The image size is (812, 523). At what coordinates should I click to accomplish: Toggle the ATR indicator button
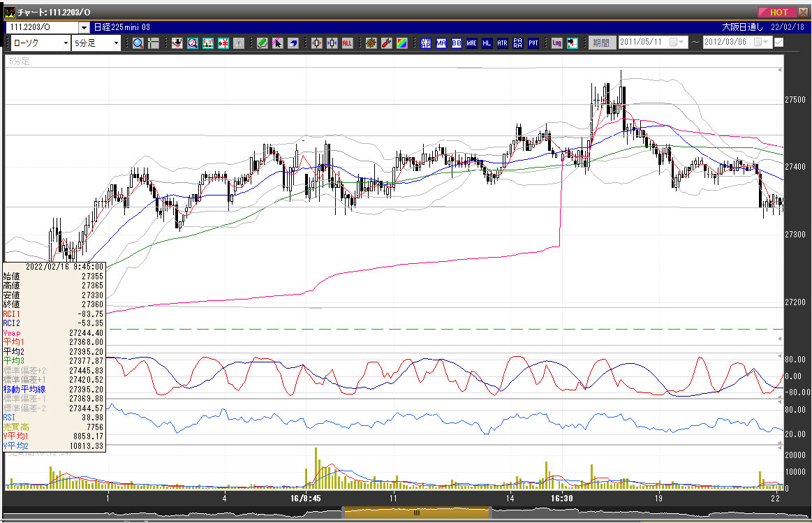pos(502,43)
